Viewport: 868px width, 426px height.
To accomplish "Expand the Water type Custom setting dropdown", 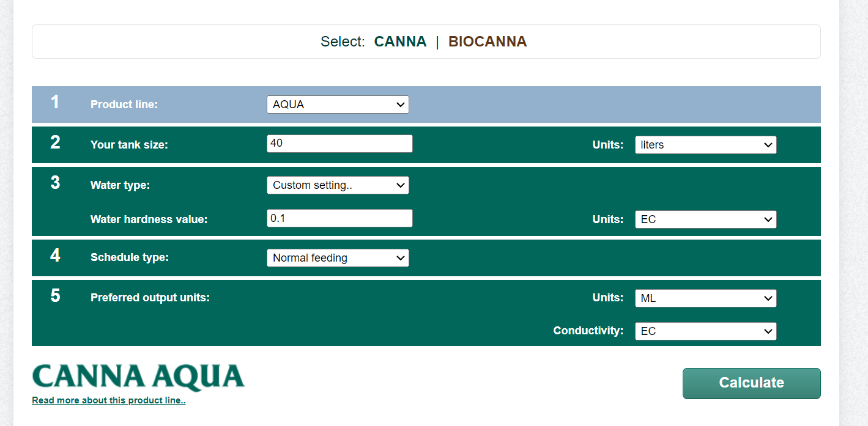I will (x=338, y=185).
